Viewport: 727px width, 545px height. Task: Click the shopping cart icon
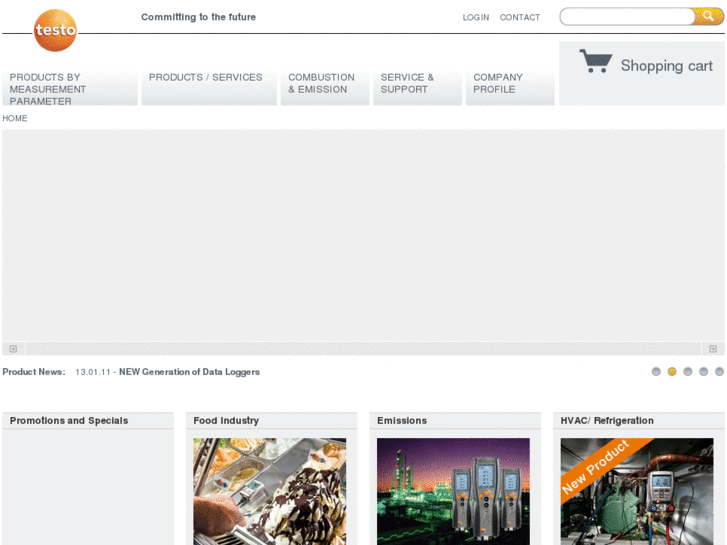[596, 61]
